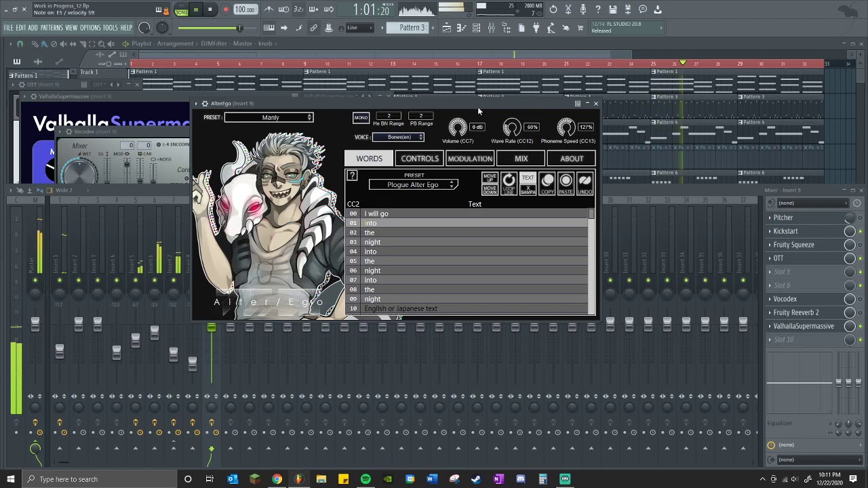The height and width of the screenshot is (488, 868).
Task: Toggle the ValhallaSupermassive enable light
Action: [861, 327]
